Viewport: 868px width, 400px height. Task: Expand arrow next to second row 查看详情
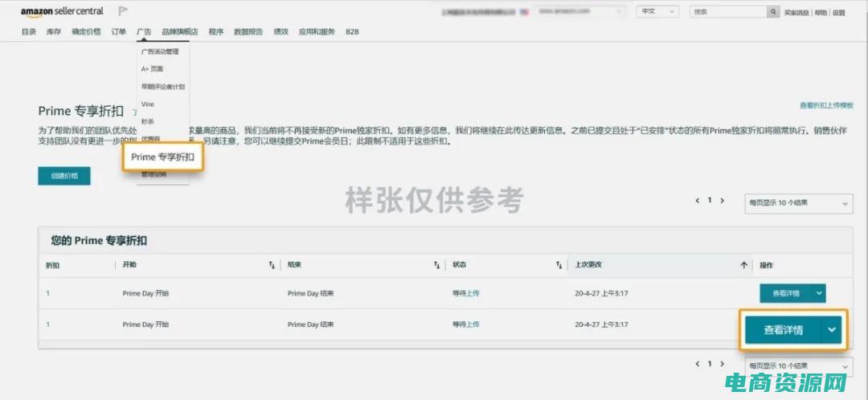[x=832, y=330]
